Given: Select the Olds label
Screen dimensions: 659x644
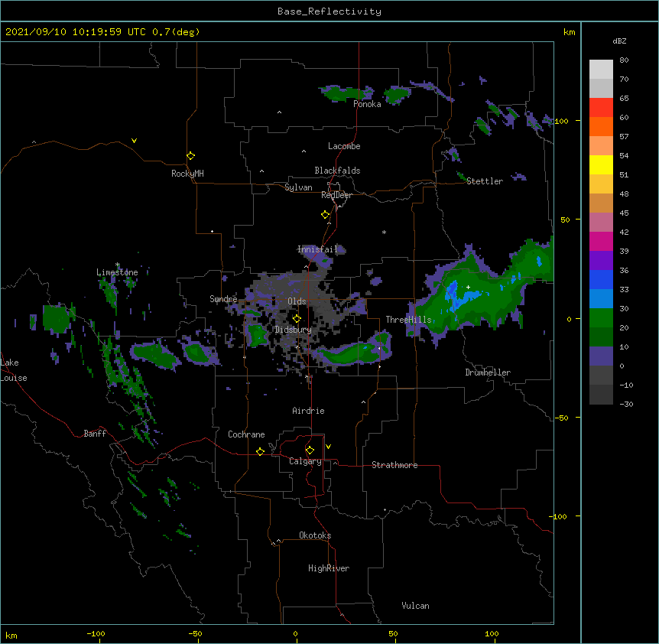Looking at the screenshot, I should tap(297, 301).
